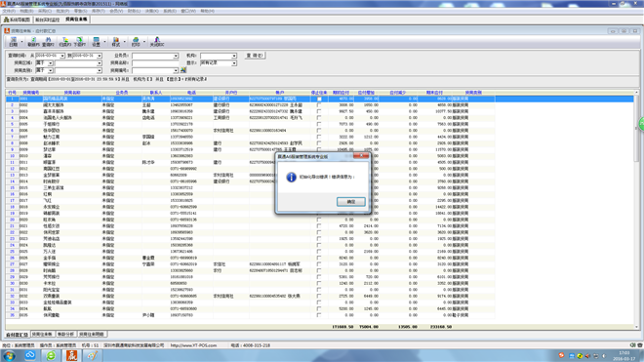Click the F3 toolbar icon left of 下驱F7
The image size is (644, 362).
click(65, 42)
